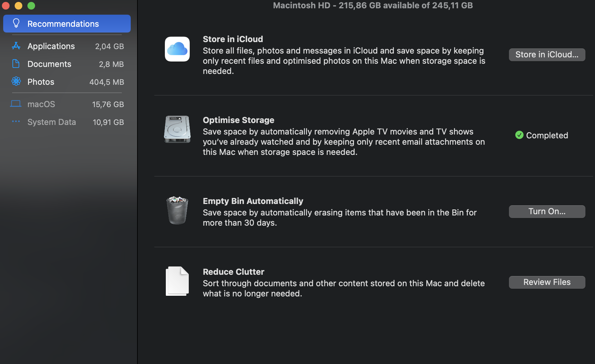The width and height of the screenshot is (595, 364).
Task: Click the Documents size "2,8 MB"
Action: click(111, 64)
